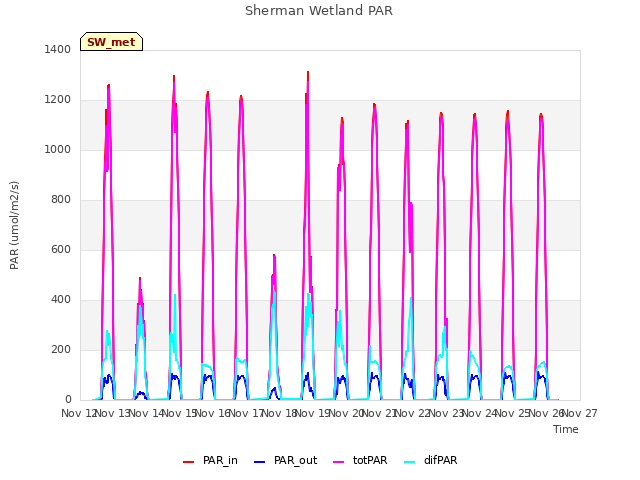
Task: Click the 800 y-axis tick label
Action: tap(61, 200)
